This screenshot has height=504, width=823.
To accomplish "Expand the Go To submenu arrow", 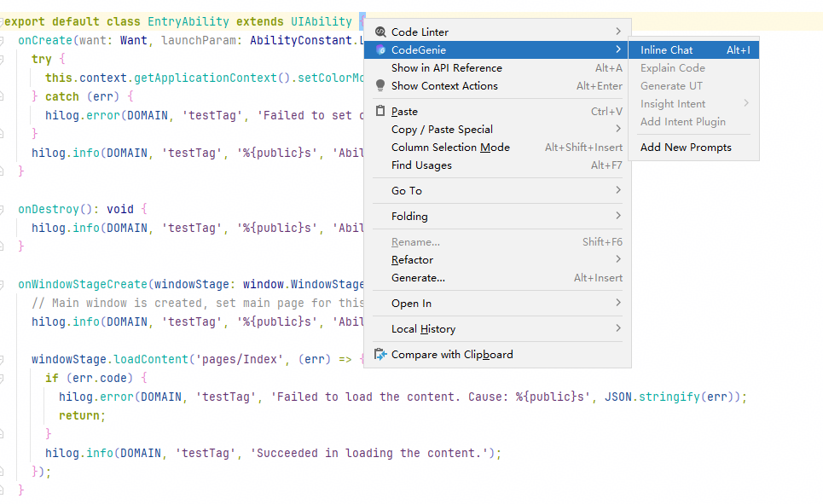I will click(618, 190).
